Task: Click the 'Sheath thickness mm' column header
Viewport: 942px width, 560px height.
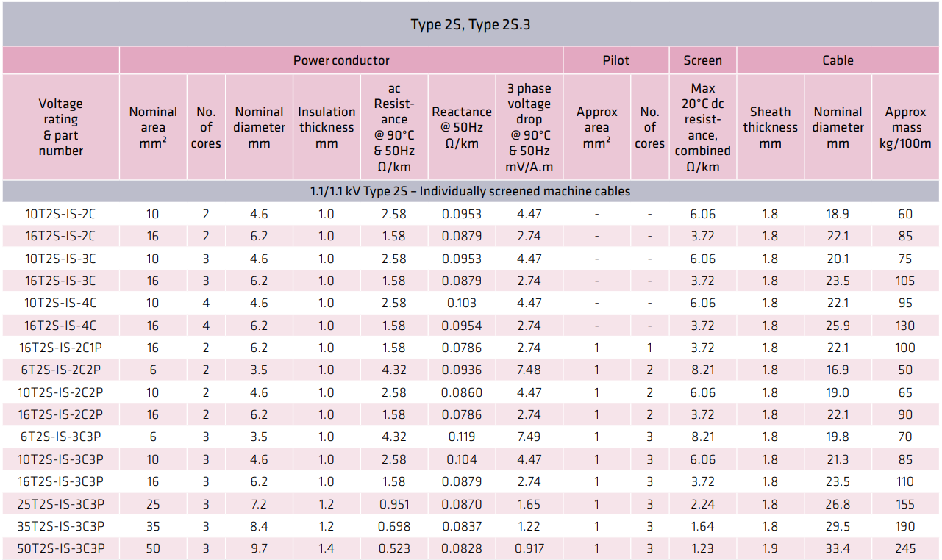Action: click(770, 127)
